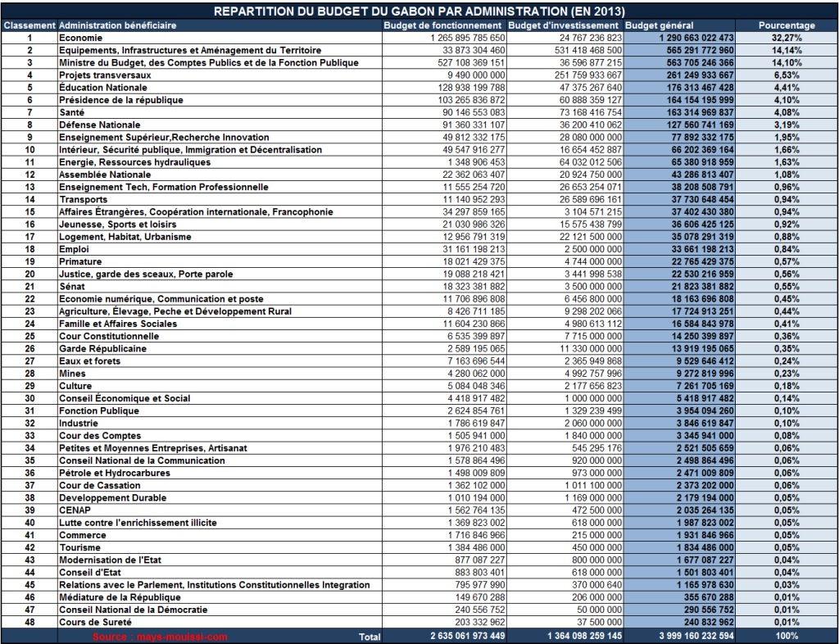Click the red mays-mouissi source link
This screenshot has height=644, width=839.
pos(160,636)
